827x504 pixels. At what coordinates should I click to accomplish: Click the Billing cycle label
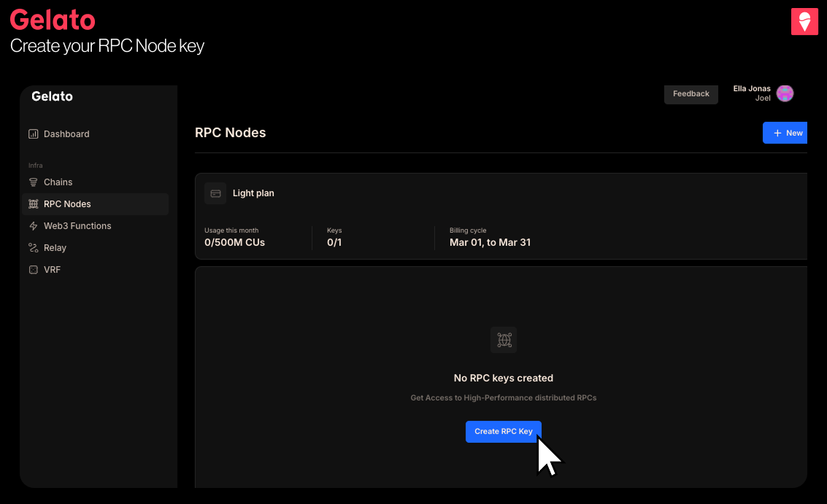pyautogui.click(x=468, y=230)
